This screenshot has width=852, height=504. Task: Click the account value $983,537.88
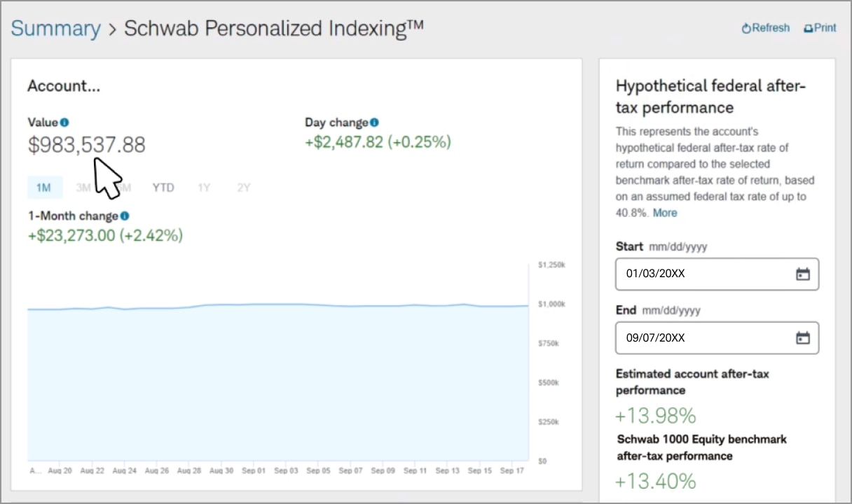tap(87, 145)
